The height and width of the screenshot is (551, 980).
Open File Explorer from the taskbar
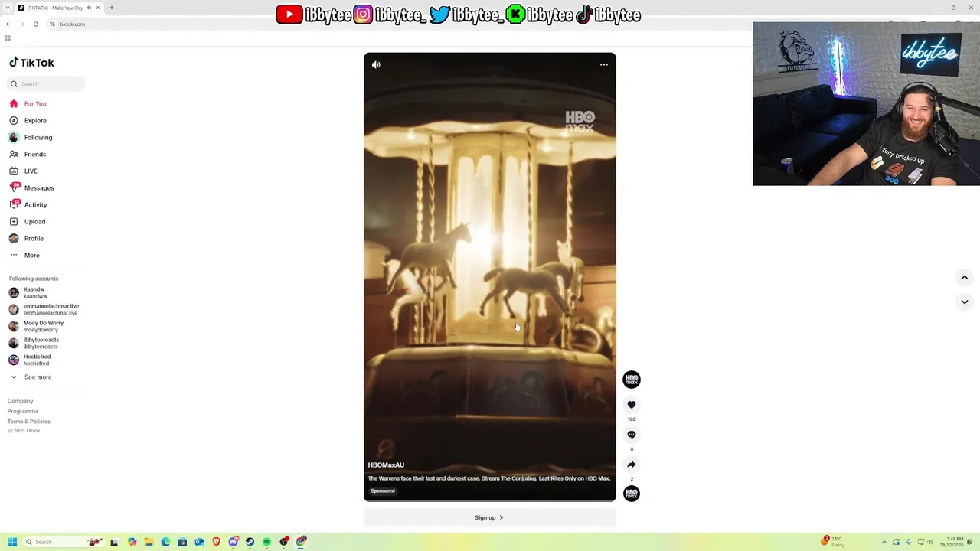pyautogui.click(x=149, y=542)
